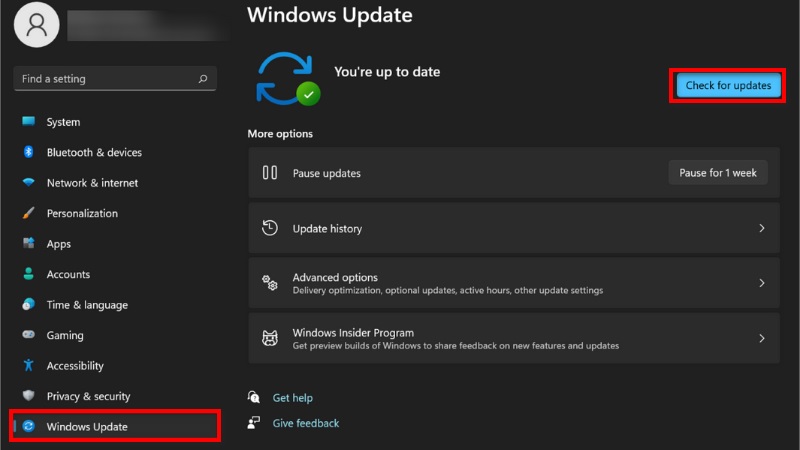Click Check for updates button
The height and width of the screenshot is (450, 800).
(x=728, y=85)
